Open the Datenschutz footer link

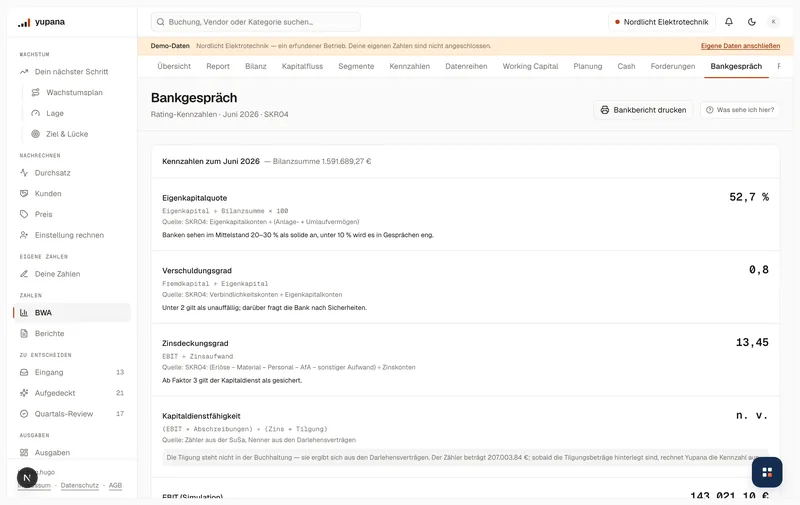tap(80, 486)
